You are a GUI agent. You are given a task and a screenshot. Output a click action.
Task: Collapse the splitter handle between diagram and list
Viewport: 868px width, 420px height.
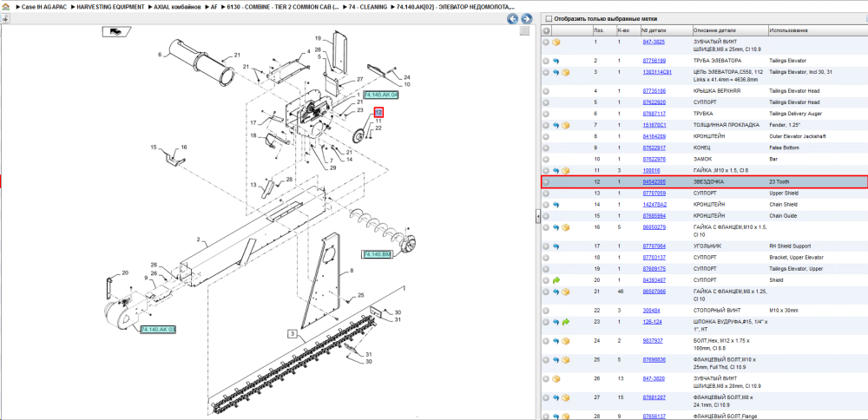[537, 217]
